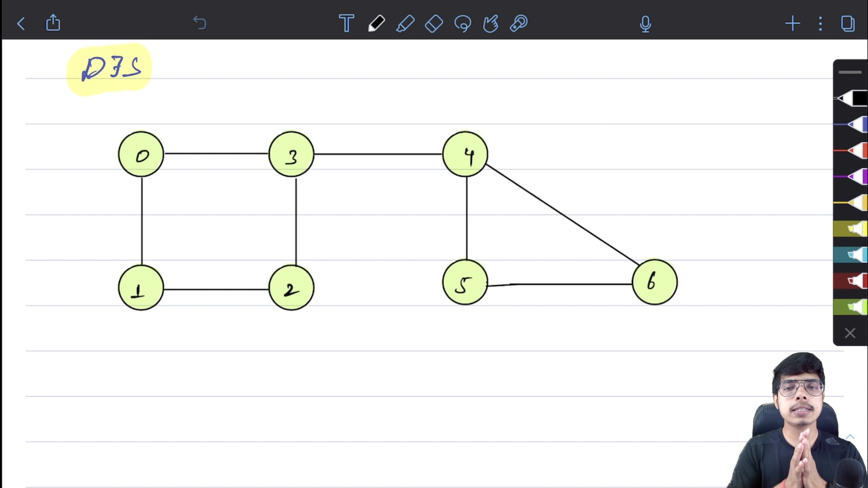868x488 pixels.
Task: Click graph node 0
Action: (141, 154)
